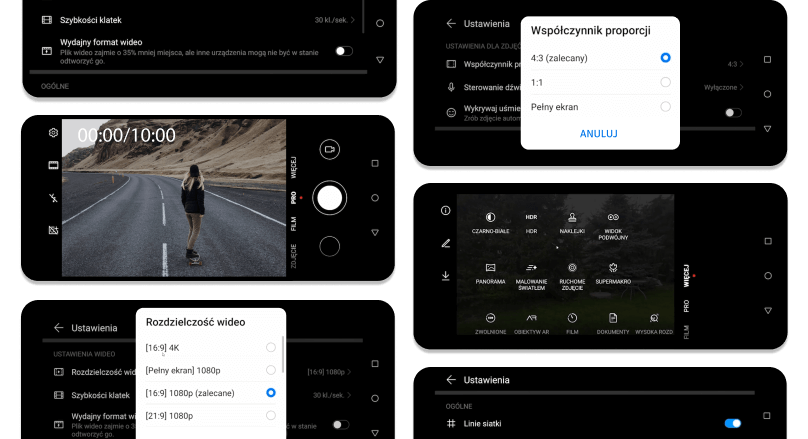This screenshot has width=808, height=439.
Task: Tap the 00:00/10:00 recording timer
Action: tap(126, 136)
